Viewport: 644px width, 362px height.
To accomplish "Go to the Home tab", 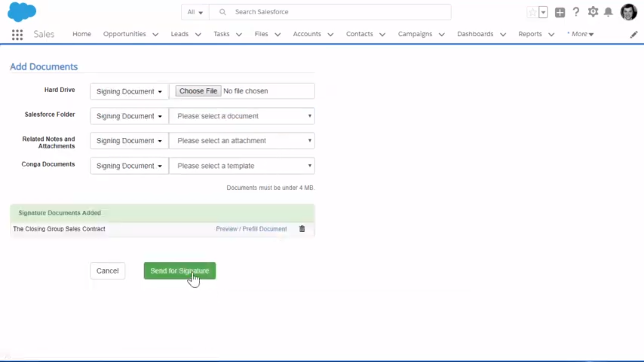I will (x=82, y=34).
